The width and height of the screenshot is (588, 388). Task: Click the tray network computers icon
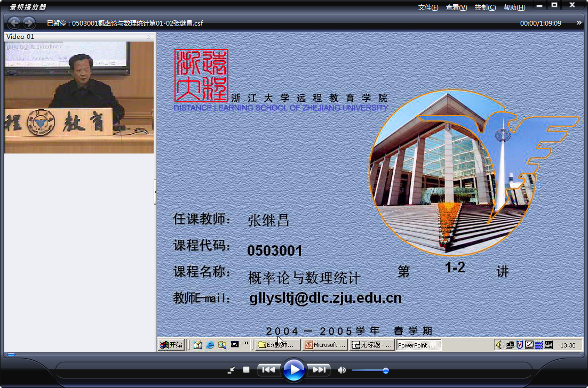click(x=510, y=345)
